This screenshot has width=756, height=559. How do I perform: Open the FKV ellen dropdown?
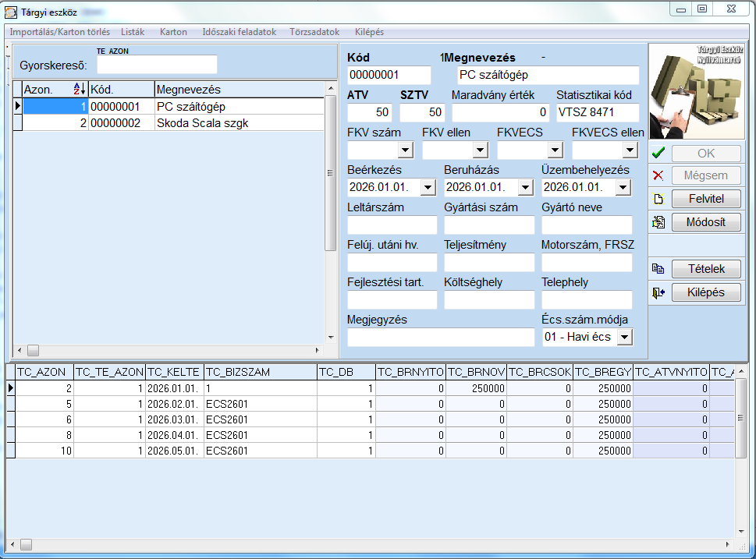tap(481, 150)
